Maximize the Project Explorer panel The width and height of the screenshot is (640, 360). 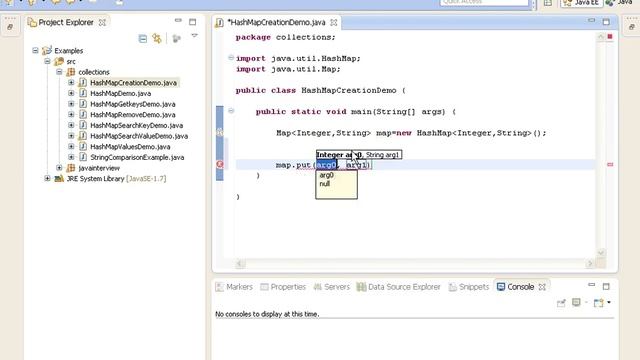click(193, 22)
